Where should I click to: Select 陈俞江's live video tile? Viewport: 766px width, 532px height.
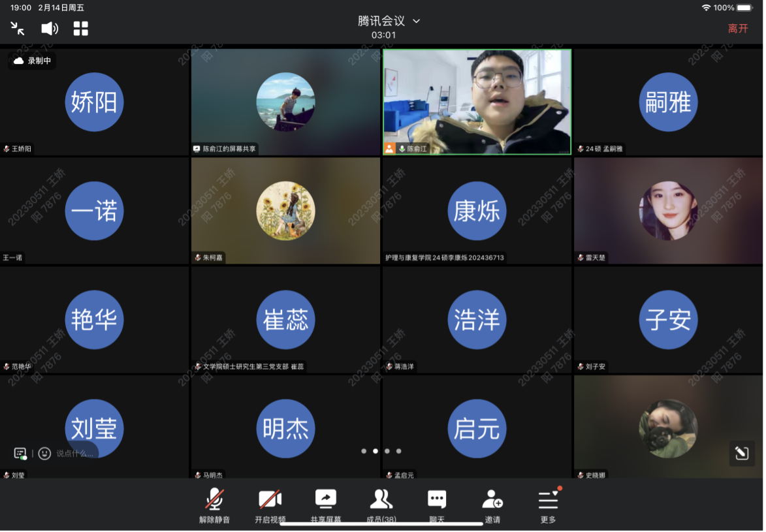click(x=477, y=102)
